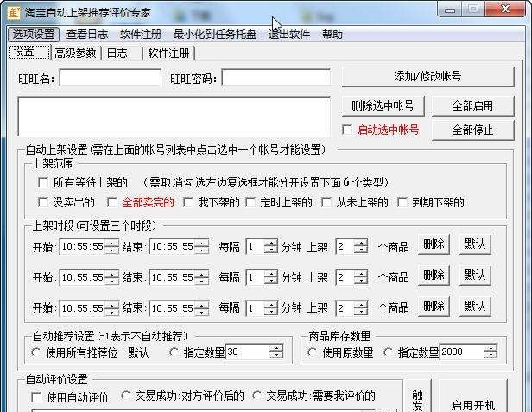Select 指定数量 radio for 商品库存
The height and width of the screenshot is (412, 532).
(x=388, y=352)
